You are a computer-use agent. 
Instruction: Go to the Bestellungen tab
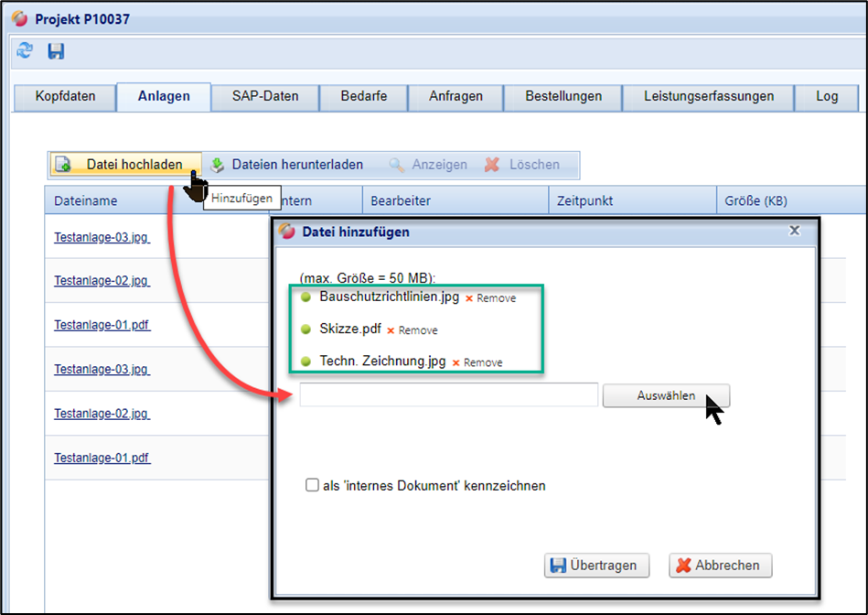pos(563,96)
